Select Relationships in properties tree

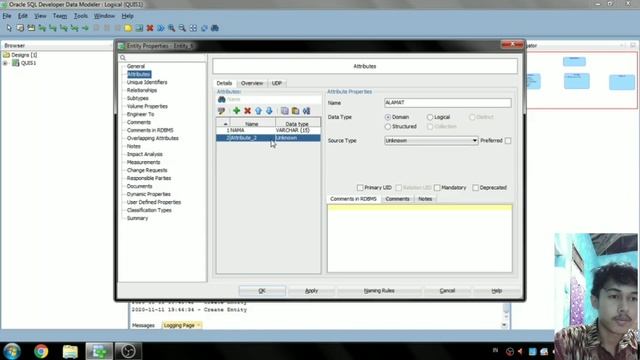pyautogui.click(x=142, y=90)
